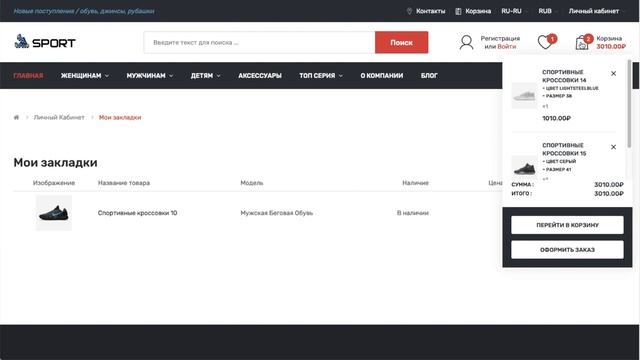Click the SPORT logo
The width and height of the screenshot is (640, 360).
(45, 42)
